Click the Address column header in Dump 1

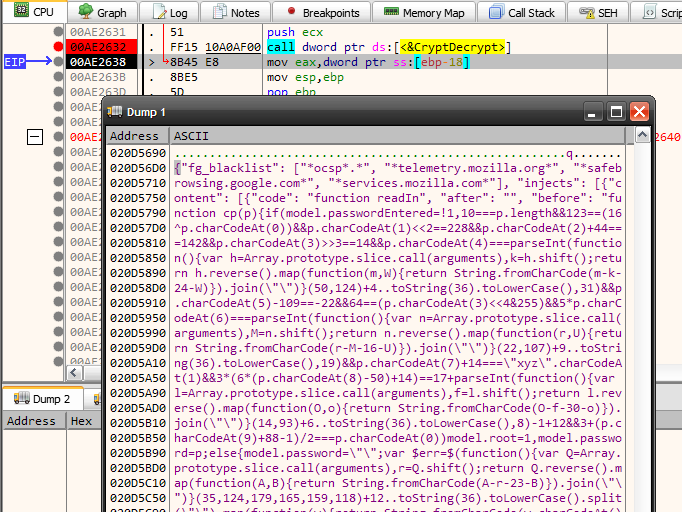(137, 136)
